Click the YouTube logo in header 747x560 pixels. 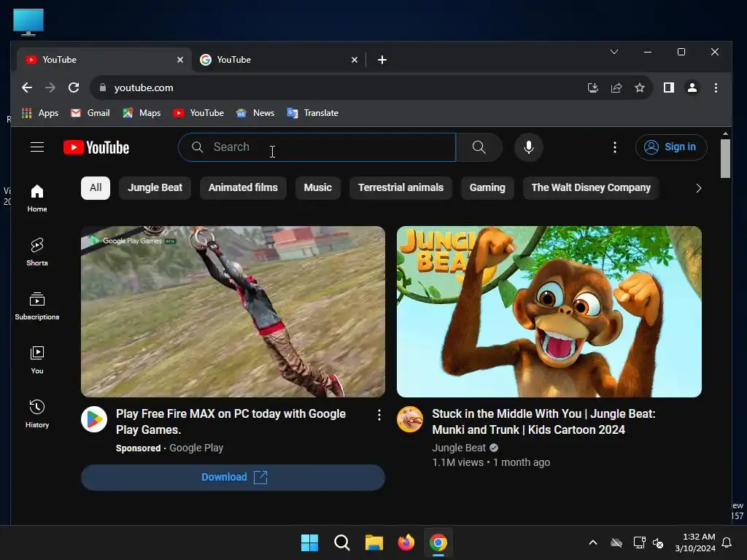coord(96,147)
